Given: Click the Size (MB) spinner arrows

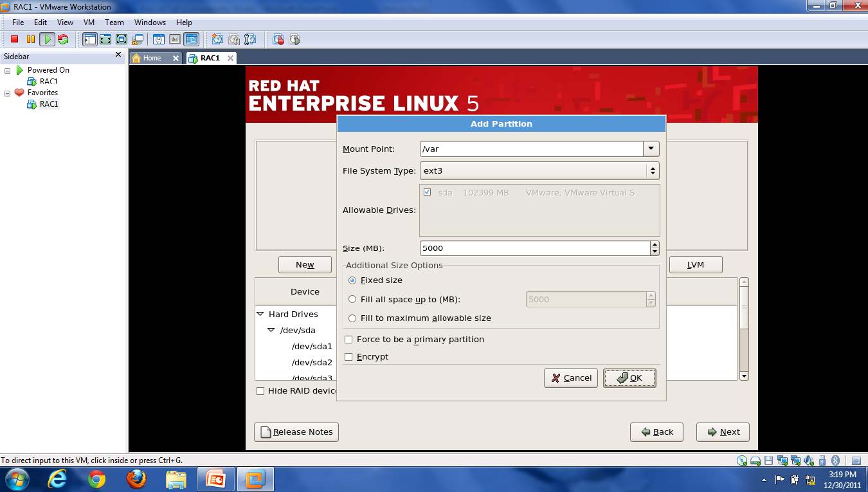Looking at the screenshot, I should (x=655, y=248).
